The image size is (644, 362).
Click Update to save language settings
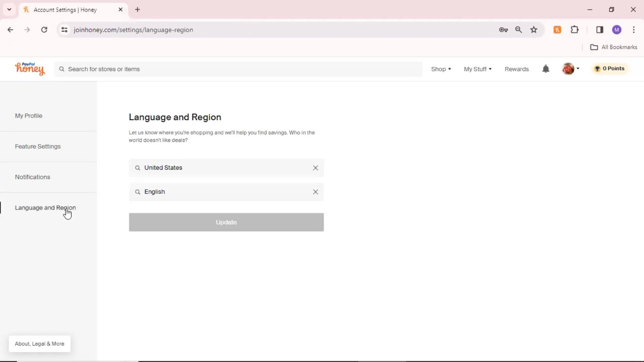[x=226, y=222]
